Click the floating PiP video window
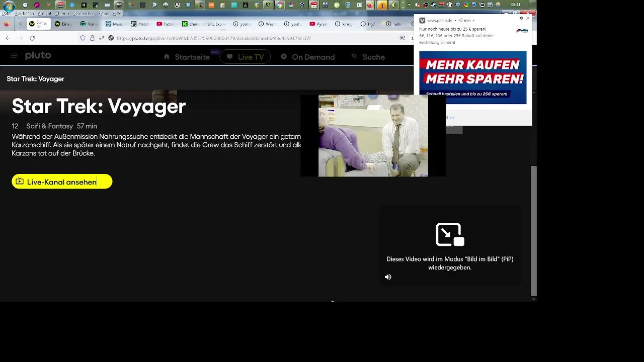 coord(373,136)
